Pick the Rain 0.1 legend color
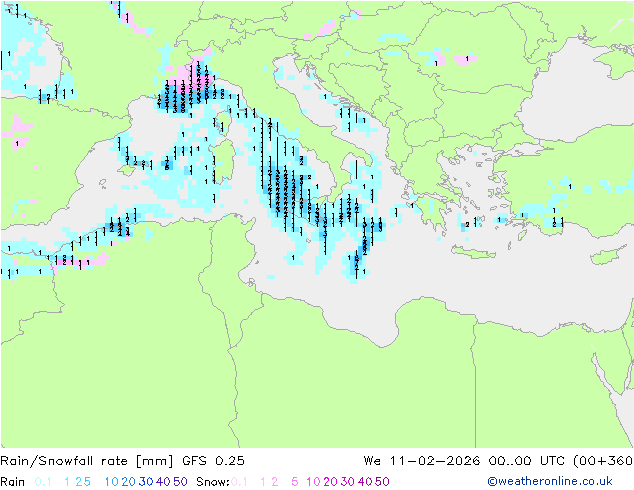Screen dimensions: 634x490 point(43,482)
